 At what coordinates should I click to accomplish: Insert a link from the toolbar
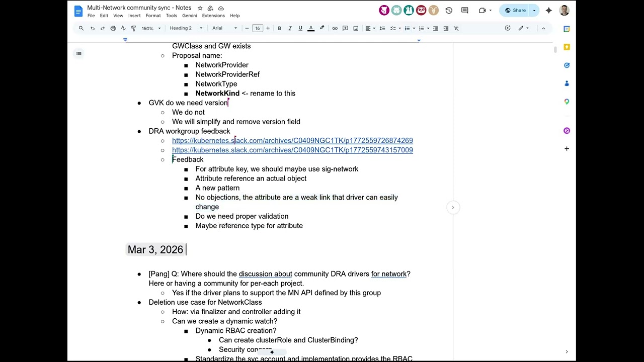pyautogui.click(x=335, y=28)
